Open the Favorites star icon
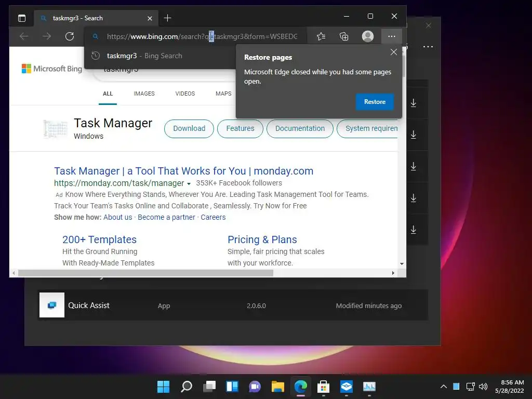Viewport: 532px width, 399px height. click(x=321, y=36)
